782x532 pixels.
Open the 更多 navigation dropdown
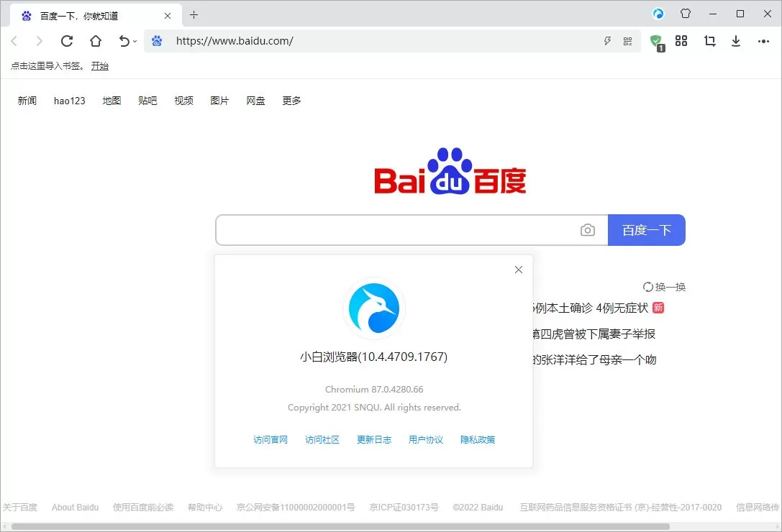pyautogui.click(x=291, y=101)
